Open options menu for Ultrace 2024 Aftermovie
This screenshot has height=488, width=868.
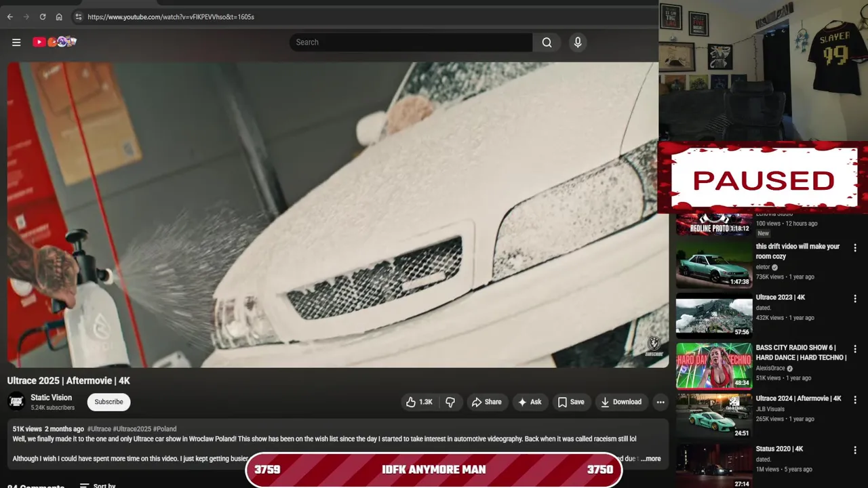pos(855,400)
